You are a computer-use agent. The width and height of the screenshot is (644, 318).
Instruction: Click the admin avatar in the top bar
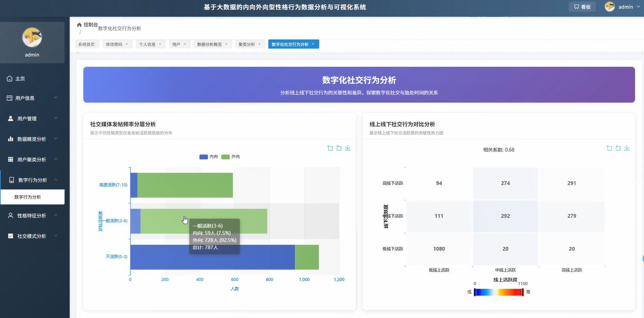610,7
